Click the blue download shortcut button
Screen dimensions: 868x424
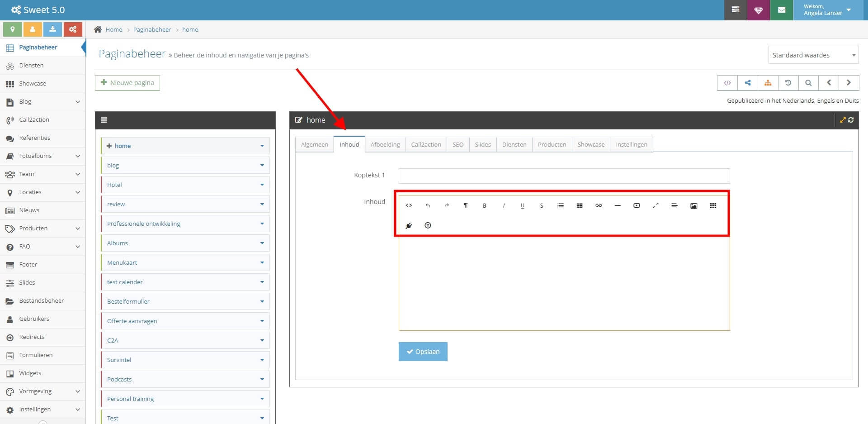coord(52,29)
